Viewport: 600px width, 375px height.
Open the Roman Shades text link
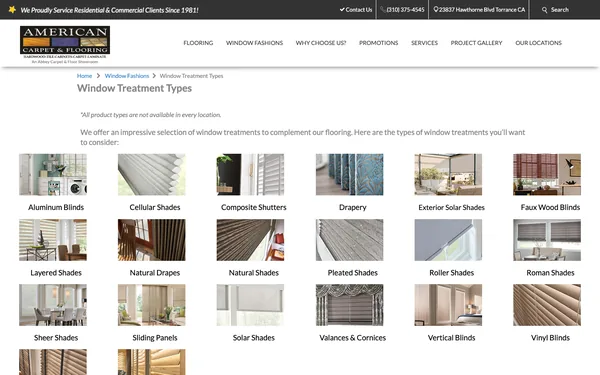[x=550, y=273]
